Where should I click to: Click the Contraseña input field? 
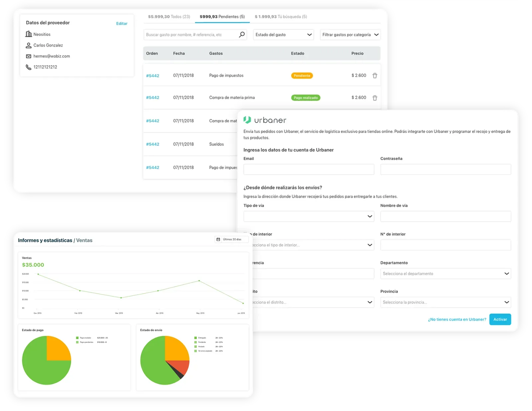coord(446,169)
